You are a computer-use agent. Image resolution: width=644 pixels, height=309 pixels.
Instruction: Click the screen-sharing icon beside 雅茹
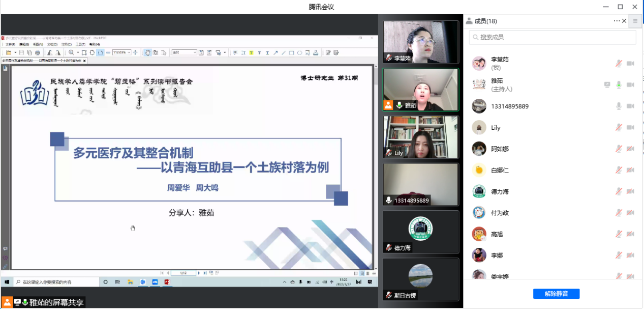pyautogui.click(x=607, y=85)
